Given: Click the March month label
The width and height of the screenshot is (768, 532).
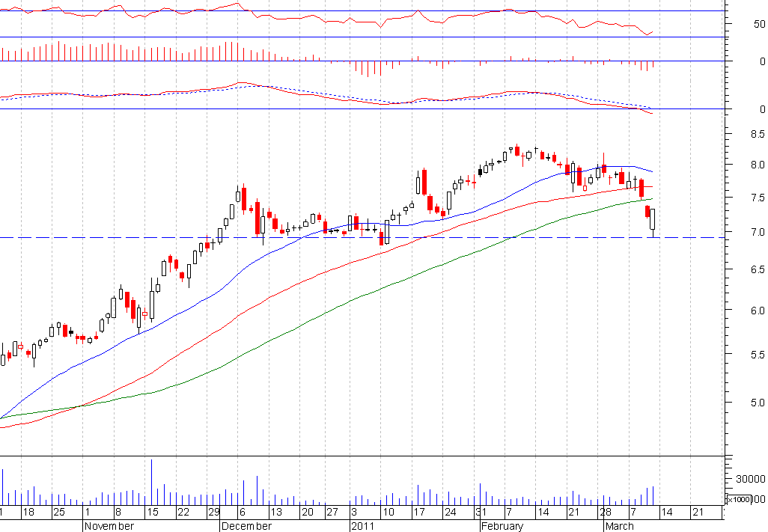Looking at the screenshot, I should click(620, 526).
